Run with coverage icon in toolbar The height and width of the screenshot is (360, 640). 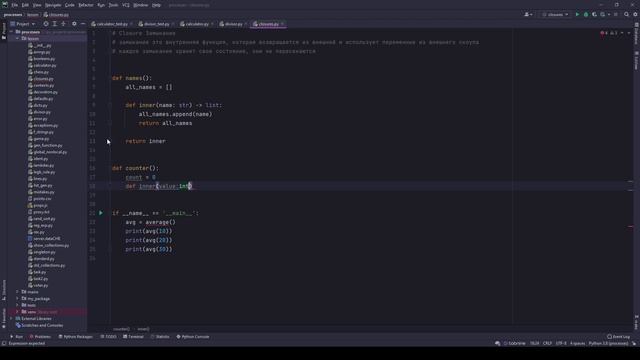594,14
